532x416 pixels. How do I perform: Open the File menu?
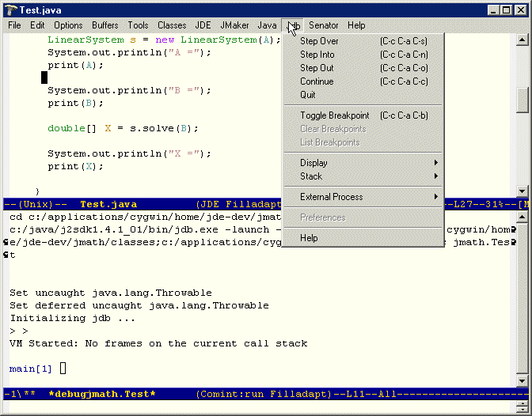coord(14,25)
